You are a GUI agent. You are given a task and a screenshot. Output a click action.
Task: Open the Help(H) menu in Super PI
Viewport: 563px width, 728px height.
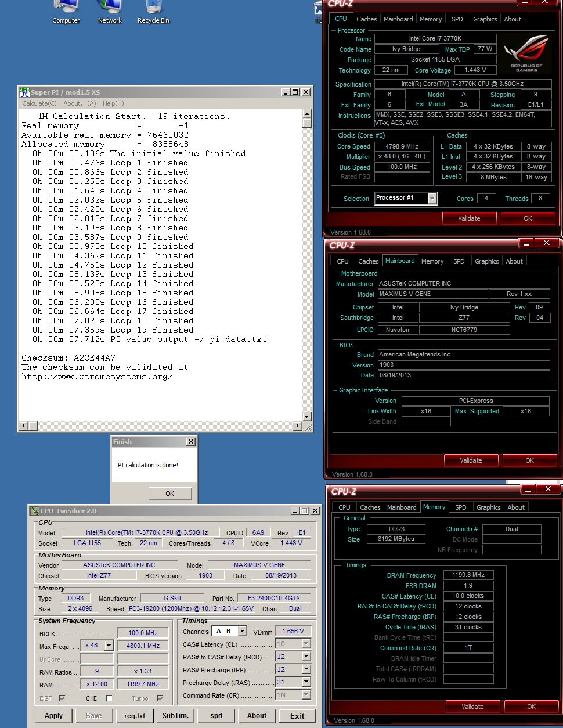113,103
